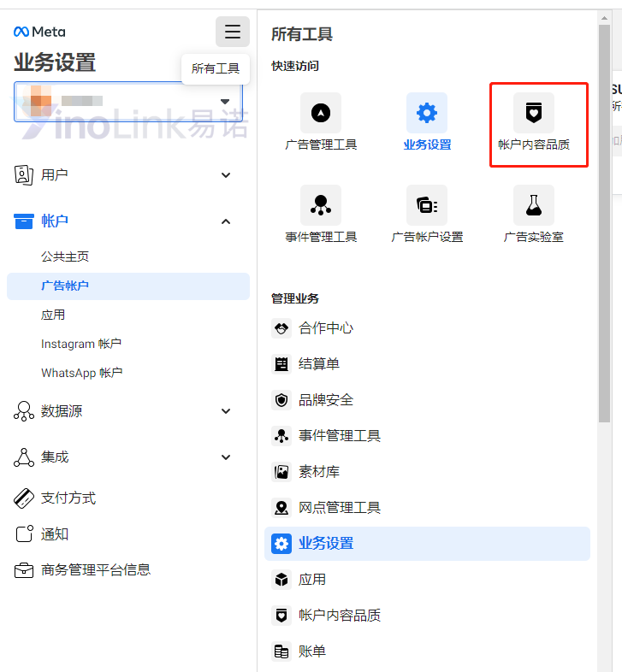Click the 合作中心 handshake icon
This screenshot has width=622, height=672.
click(281, 328)
